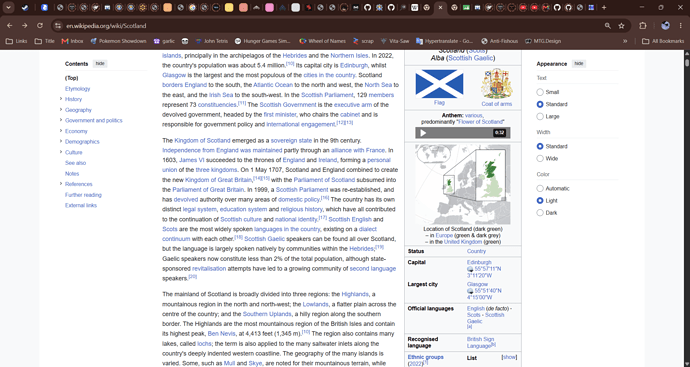Choose the Wide width option
This screenshot has height=367, width=690.
pos(540,158)
